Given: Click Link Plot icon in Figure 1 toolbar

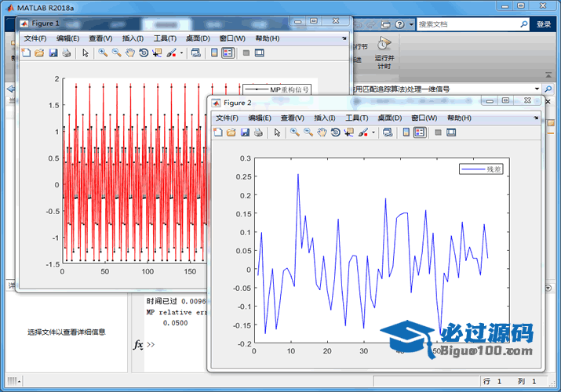Looking at the screenshot, I should pyautogui.click(x=195, y=53).
